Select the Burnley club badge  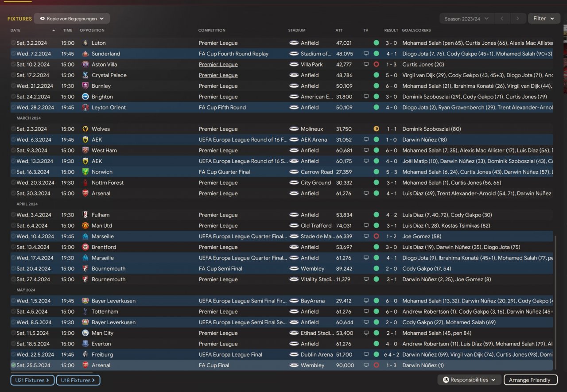pos(85,86)
